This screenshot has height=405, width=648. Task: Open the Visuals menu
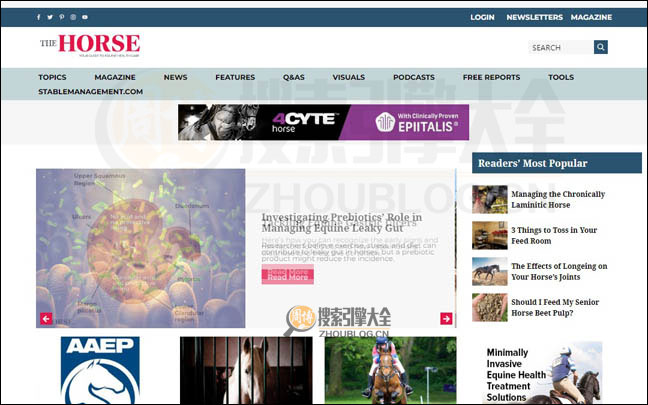pyautogui.click(x=349, y=77)
